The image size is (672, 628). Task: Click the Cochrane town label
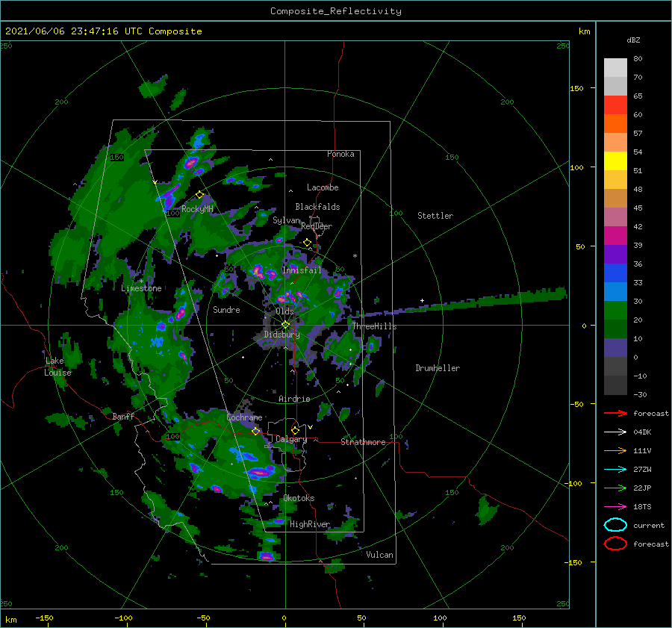point(244,417)
